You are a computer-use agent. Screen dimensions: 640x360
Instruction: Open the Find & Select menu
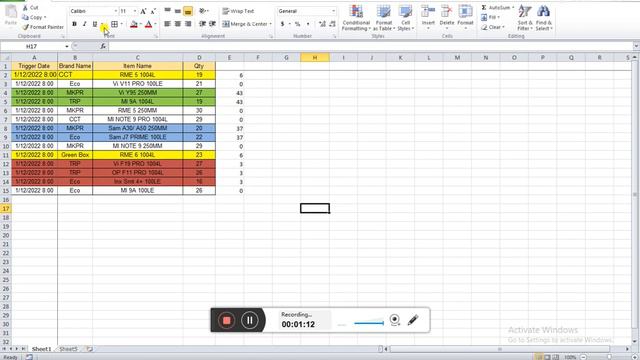click(543, 18)
